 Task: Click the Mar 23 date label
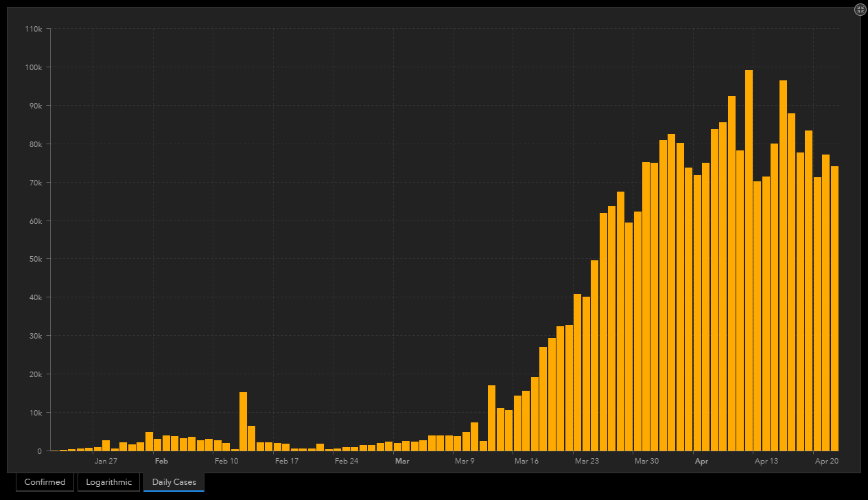[x=587, y=462]
